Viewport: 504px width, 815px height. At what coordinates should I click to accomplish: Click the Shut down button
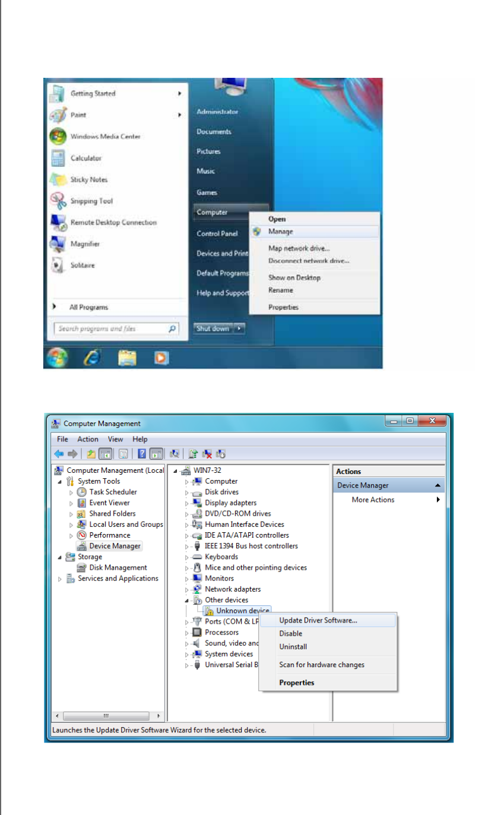[213, 328]
